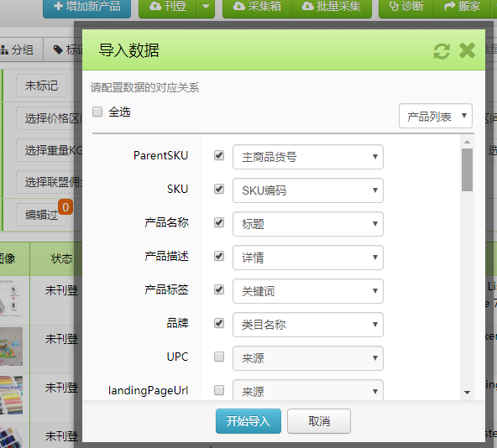Click the 开始导入 button

(x=248, y=421)
